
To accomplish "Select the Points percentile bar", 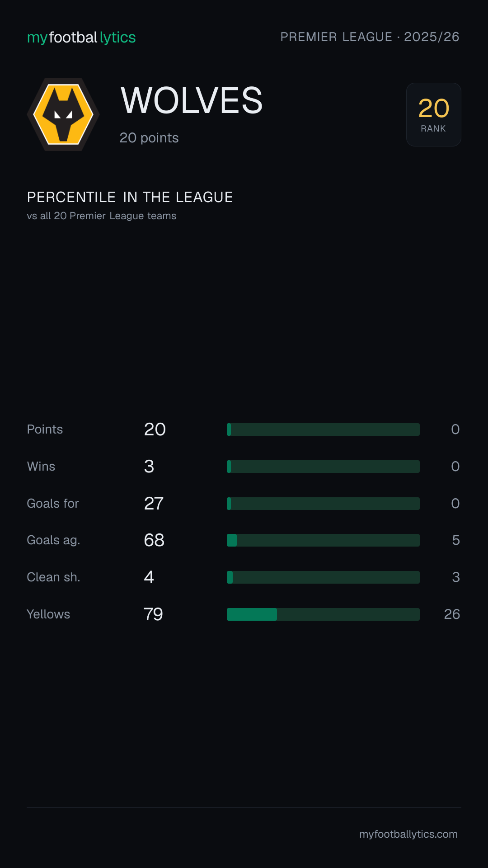I will [x=323, y=429].
